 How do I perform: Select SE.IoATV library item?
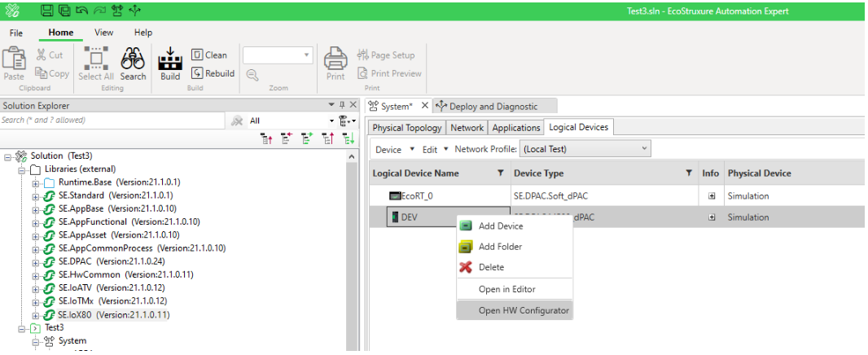pos(112,288)
